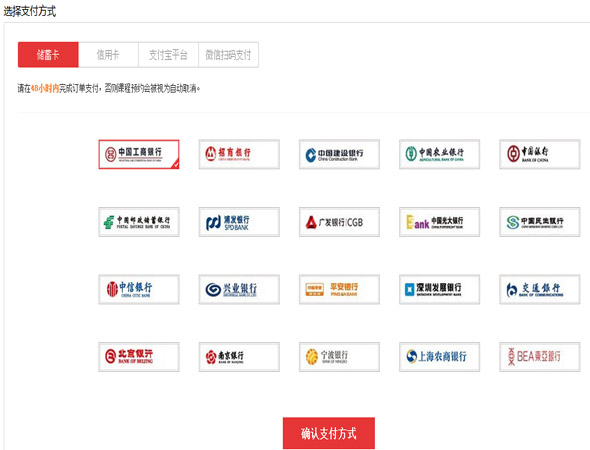Choose 中国民生银行 bank logo
The width and height of the screenshot is (590, 450).
(540, 222)
